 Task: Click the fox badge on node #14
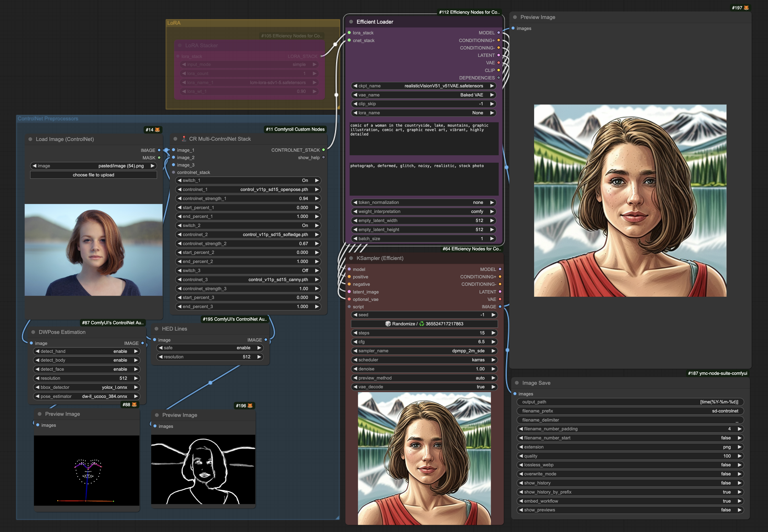157,130
